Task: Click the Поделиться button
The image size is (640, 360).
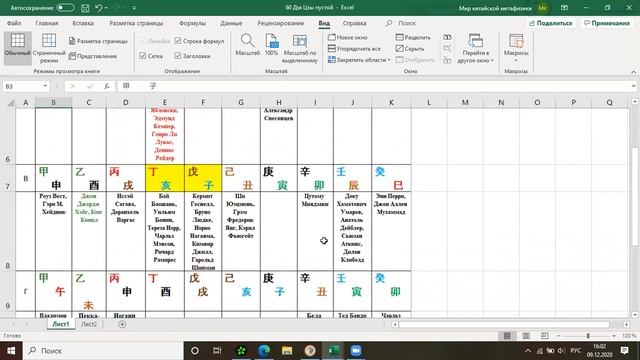Action: 550,23
